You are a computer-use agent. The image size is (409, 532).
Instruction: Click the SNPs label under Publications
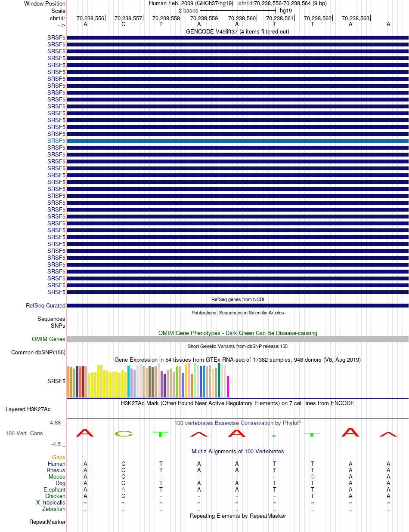coord(58,326)
